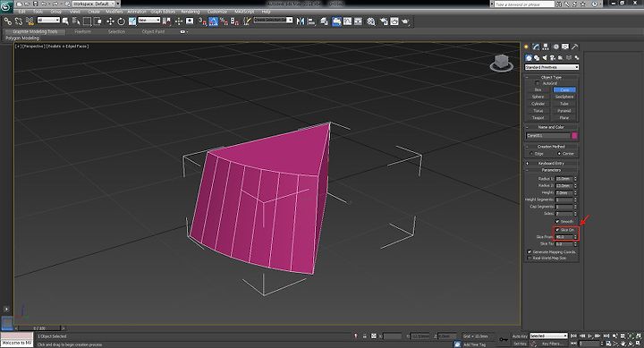The height and width of the screenshot is (348, 644).
Task: Toggle the Smooth checkbox
Action: pos(557,222)
